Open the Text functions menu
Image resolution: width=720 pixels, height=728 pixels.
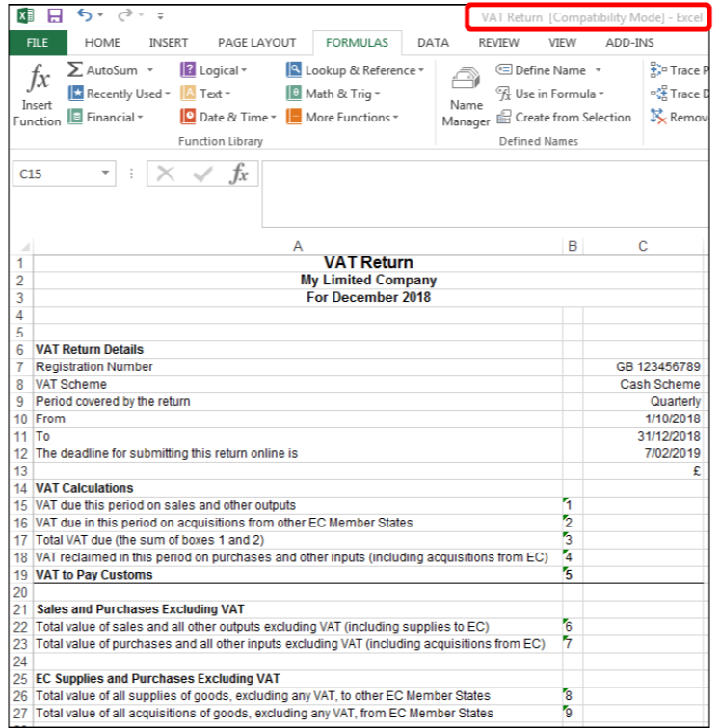click(205, 94)
